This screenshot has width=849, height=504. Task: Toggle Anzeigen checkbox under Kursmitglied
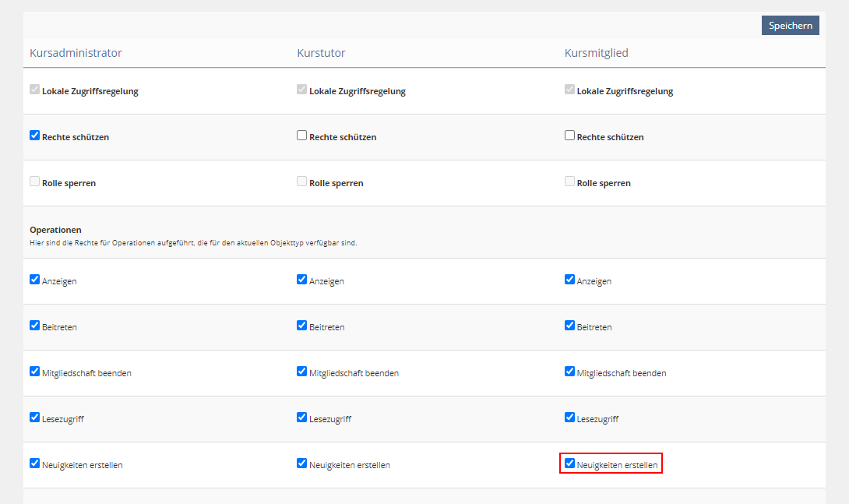pos(569,280)
